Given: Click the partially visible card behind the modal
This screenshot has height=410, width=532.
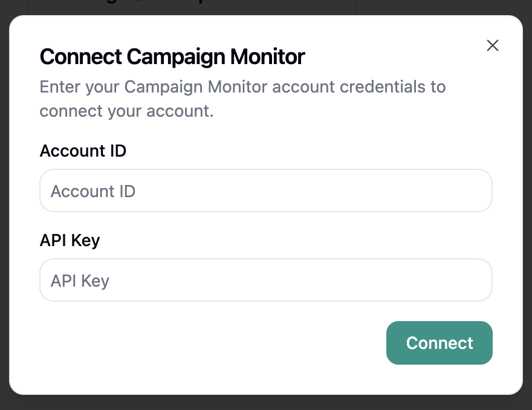Looking at the screenshot, I should click(181, 6).
